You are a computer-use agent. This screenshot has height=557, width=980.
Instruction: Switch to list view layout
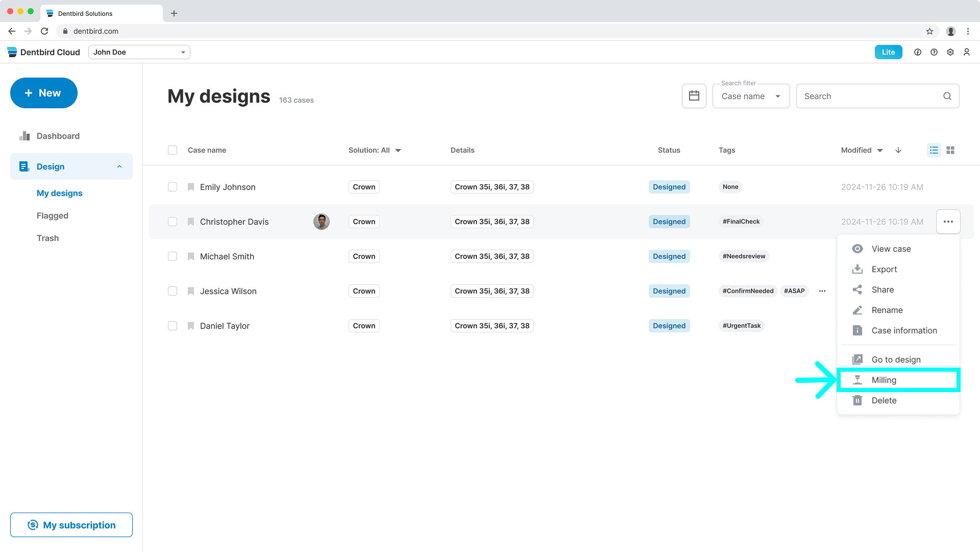tap(934, 150)
